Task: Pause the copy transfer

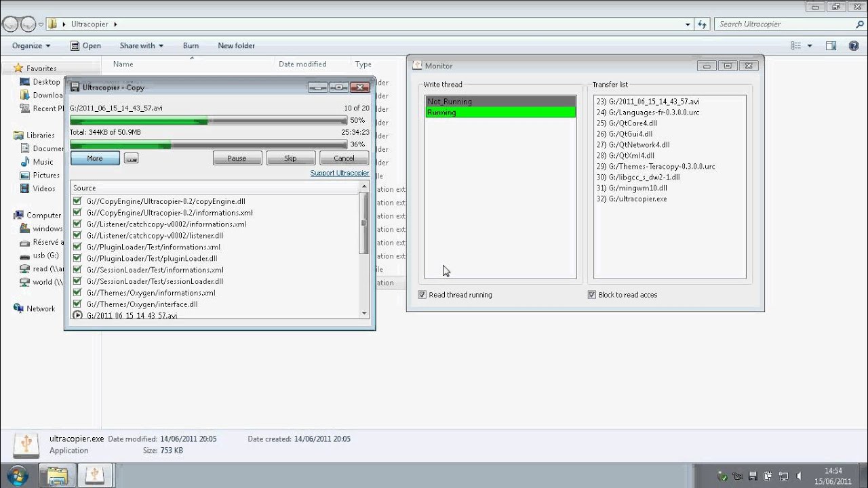Action: pos(237,159)
